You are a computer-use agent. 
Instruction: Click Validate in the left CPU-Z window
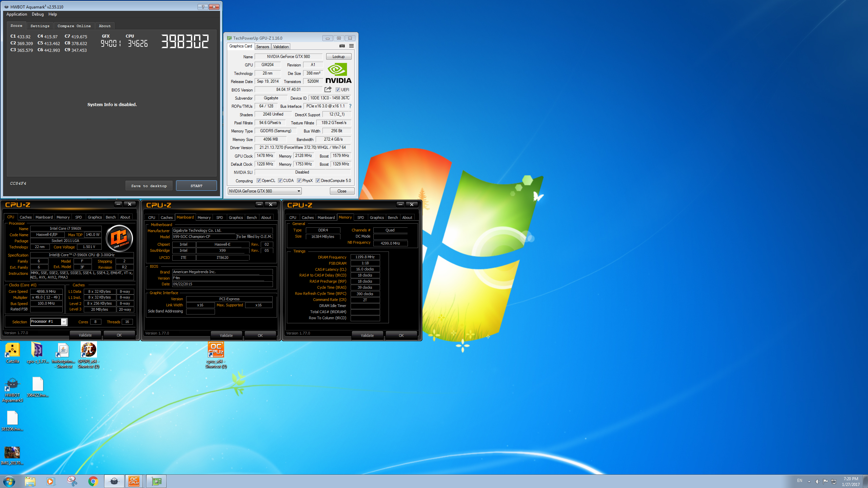point(85,335)
